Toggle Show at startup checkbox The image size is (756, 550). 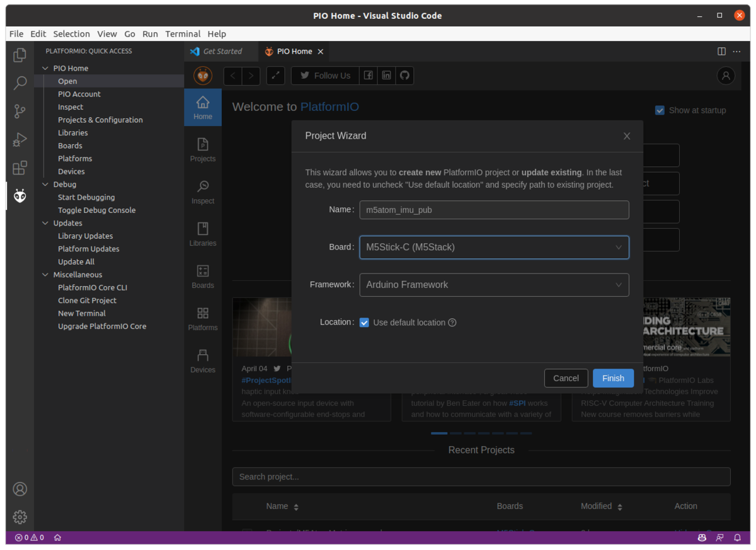coord(660,110)
